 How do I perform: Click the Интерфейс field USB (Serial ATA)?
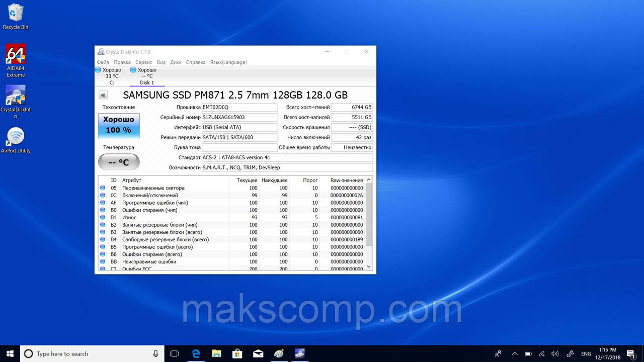(x=239, y=127)
